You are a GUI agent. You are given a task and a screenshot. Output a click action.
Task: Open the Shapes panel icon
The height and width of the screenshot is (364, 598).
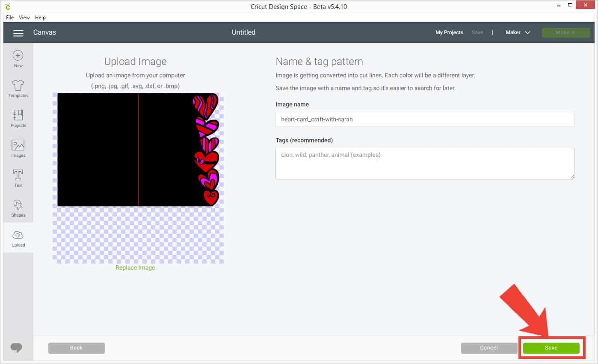tap(18, 205)
